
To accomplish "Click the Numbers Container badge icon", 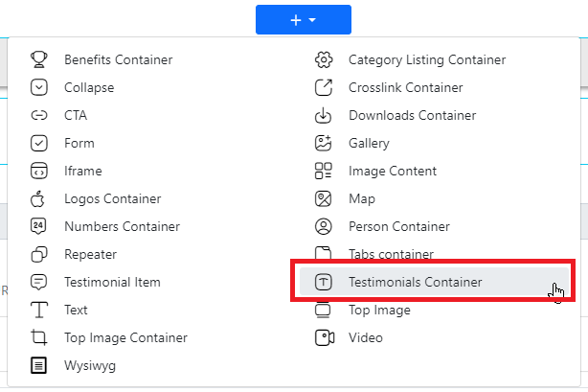I will coord(39,226).
